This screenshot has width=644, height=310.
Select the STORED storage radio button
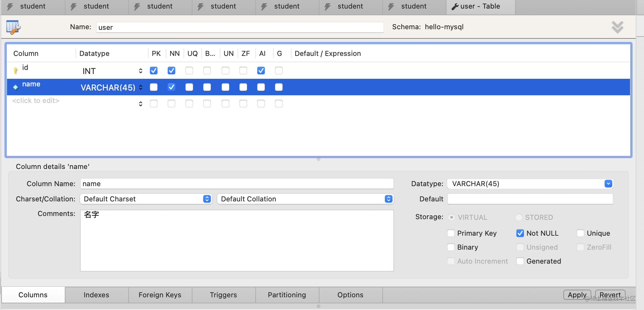pyautogui.click(x=519, y=217)
